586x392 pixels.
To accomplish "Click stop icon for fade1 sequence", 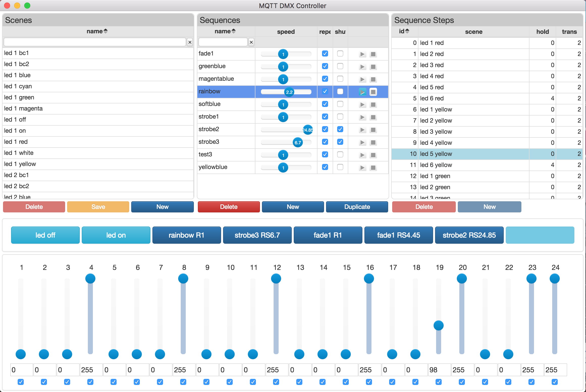I will [373, 54].
